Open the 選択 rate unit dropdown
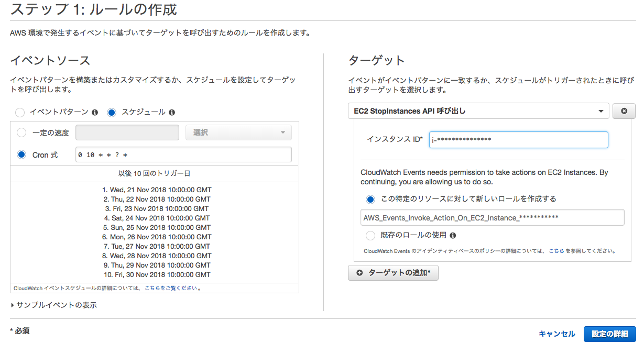The image size is (644, 343). pyautogui.click(x=238, y=132)
